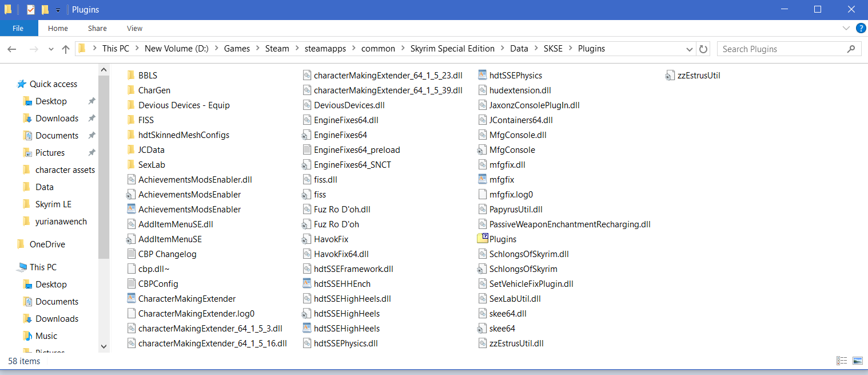The image size is (868, 375).
Task: Click the navigation pane scroll up arrow
Action: point(103,70)
